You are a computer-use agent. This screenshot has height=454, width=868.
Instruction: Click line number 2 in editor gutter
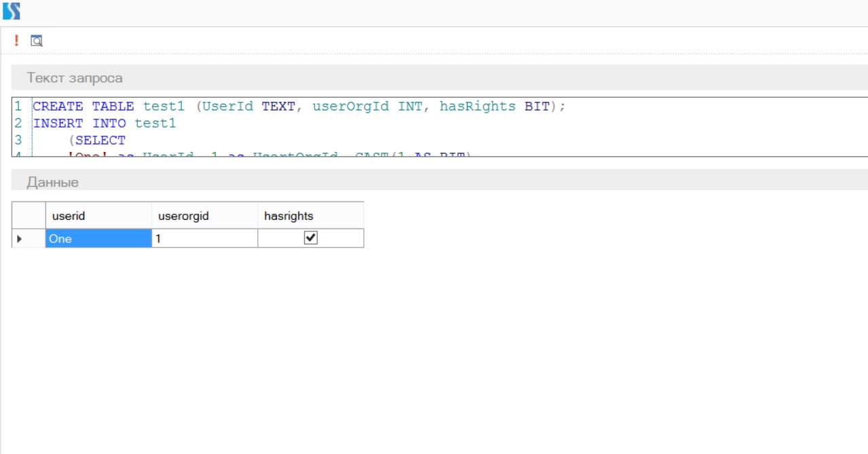click(x=18, y=124)
